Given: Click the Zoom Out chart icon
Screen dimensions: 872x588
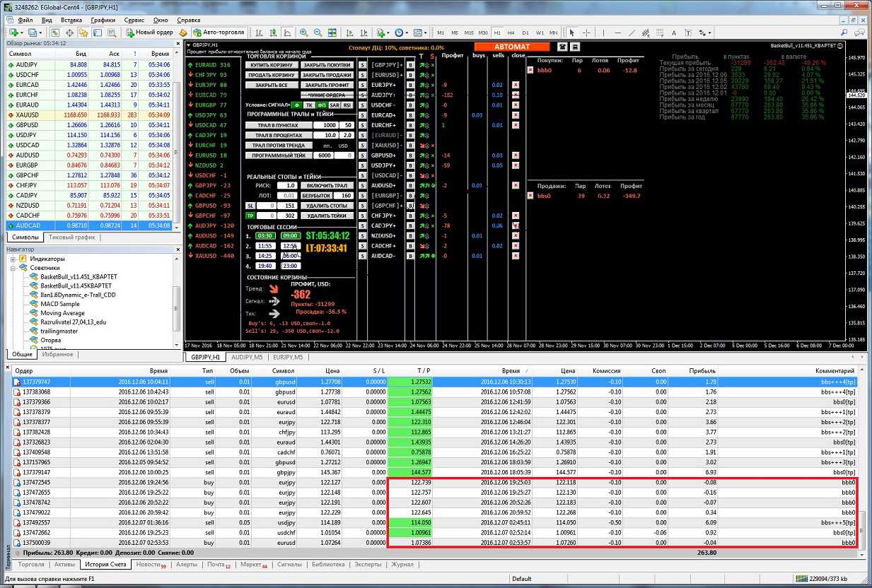Looking at the screenshot, I should click(x=318, y=33).
